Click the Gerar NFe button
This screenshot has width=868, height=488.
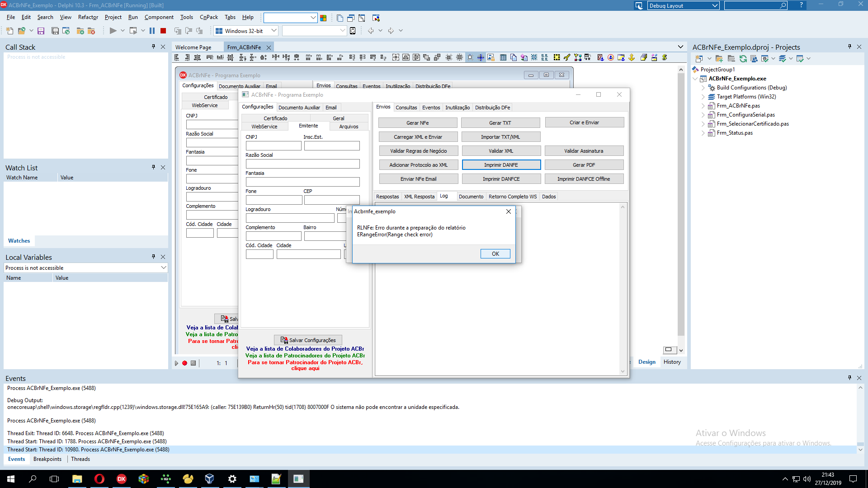pos(418,123)
